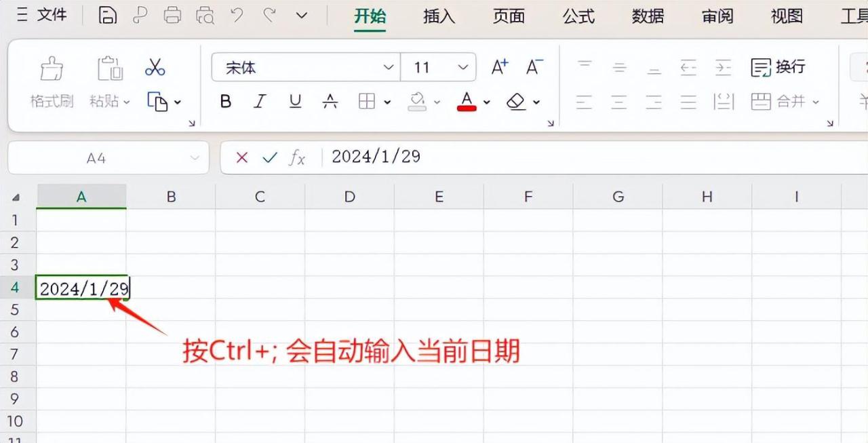Viewport: 868px width, 443px height.
Task: Click the cell Borders icon
Action: [x=367, y=102]
